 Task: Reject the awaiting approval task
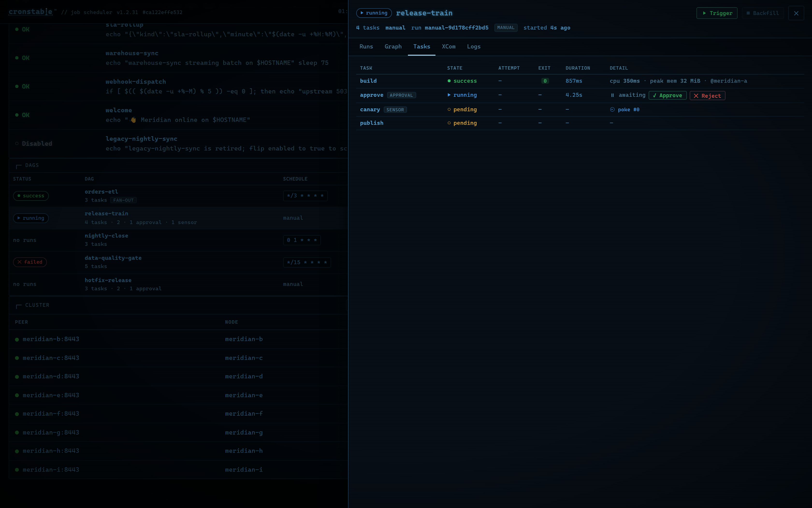(x=707, y=96)
